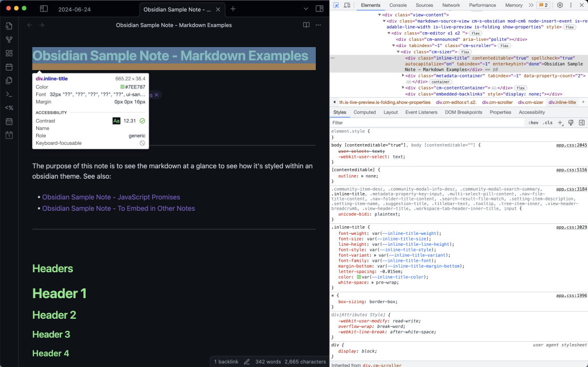Toggle .cls element classes panel
This screenshot has width=588, height=367.
(548, 123)
